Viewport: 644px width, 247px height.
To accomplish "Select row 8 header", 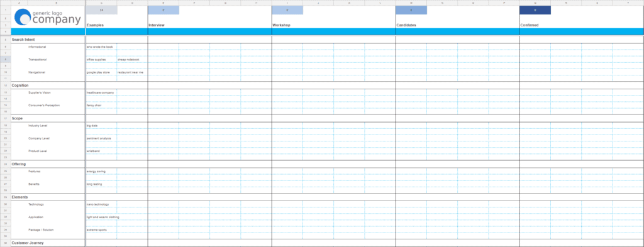I will tap(5, 60).
